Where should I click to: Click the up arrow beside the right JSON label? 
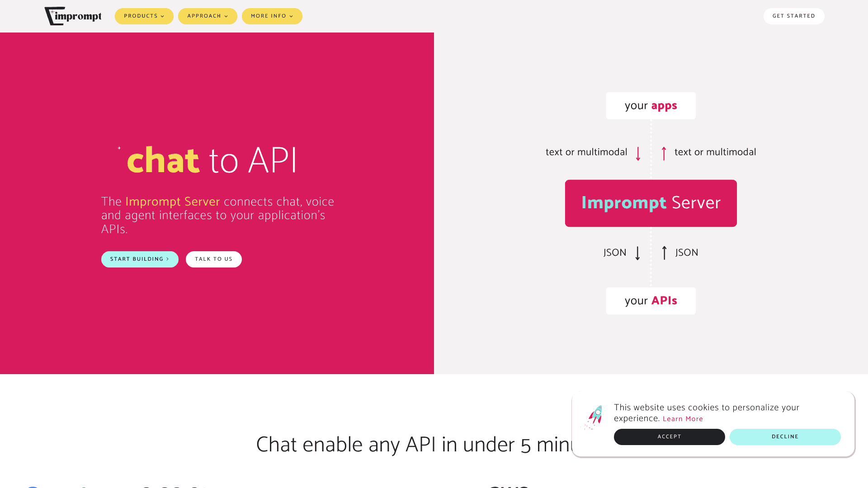pyautogui.click(x=664, y=253)
